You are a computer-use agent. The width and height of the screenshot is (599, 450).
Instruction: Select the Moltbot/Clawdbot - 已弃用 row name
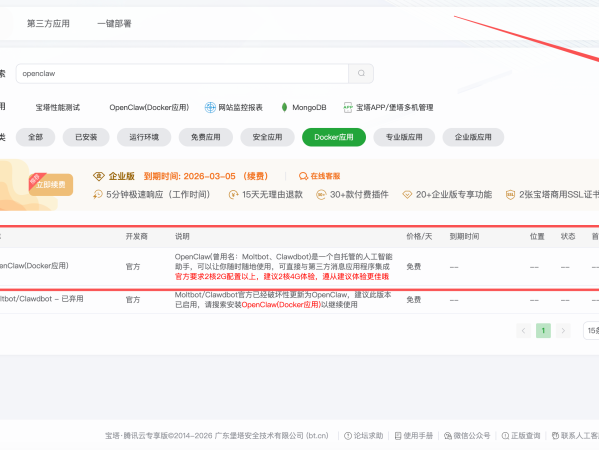coord(41,299)
